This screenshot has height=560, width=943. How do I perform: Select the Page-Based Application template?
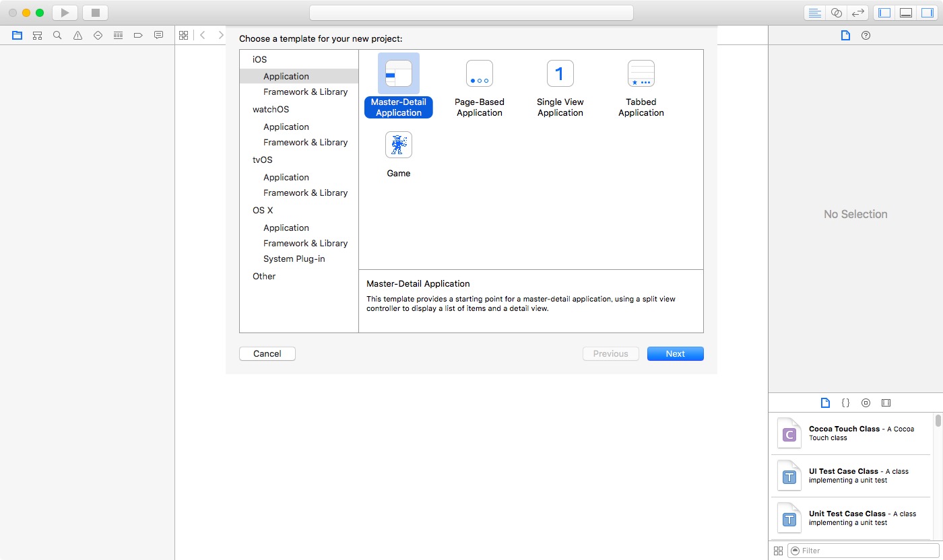[480, 88]
